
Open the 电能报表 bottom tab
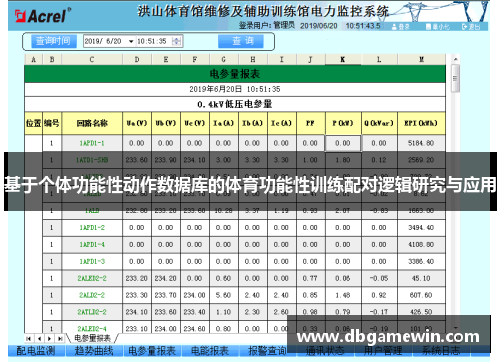(x=210, y=351)
